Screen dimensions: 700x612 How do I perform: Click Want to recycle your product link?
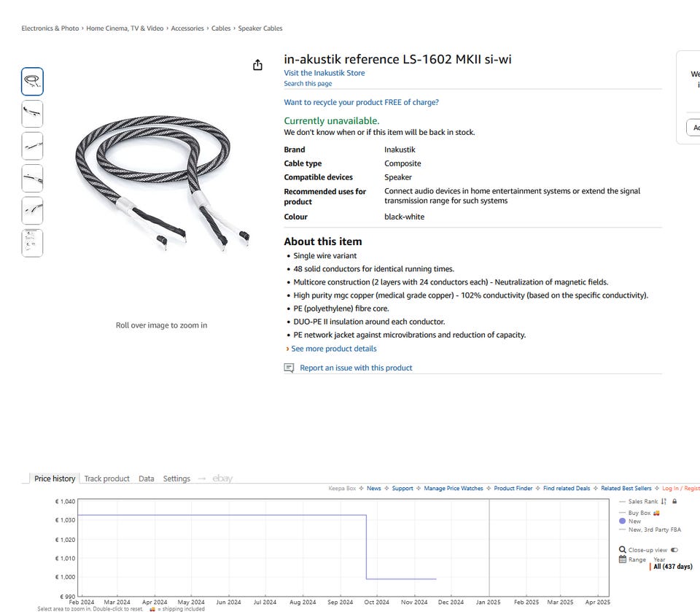tap(362, 103)
